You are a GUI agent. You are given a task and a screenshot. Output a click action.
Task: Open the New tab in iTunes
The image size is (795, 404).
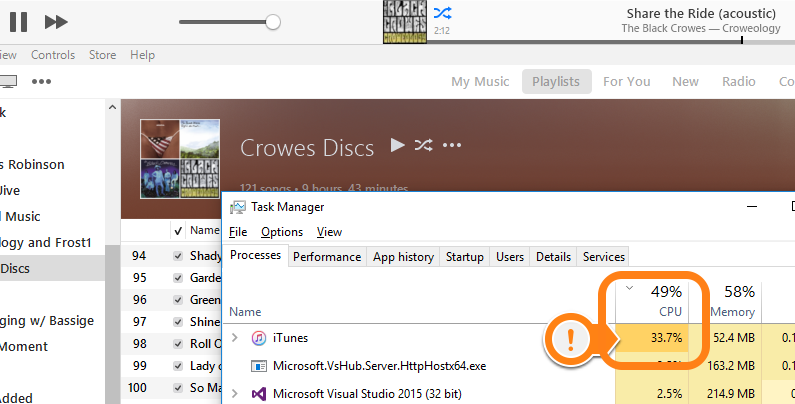pos(685,82)
